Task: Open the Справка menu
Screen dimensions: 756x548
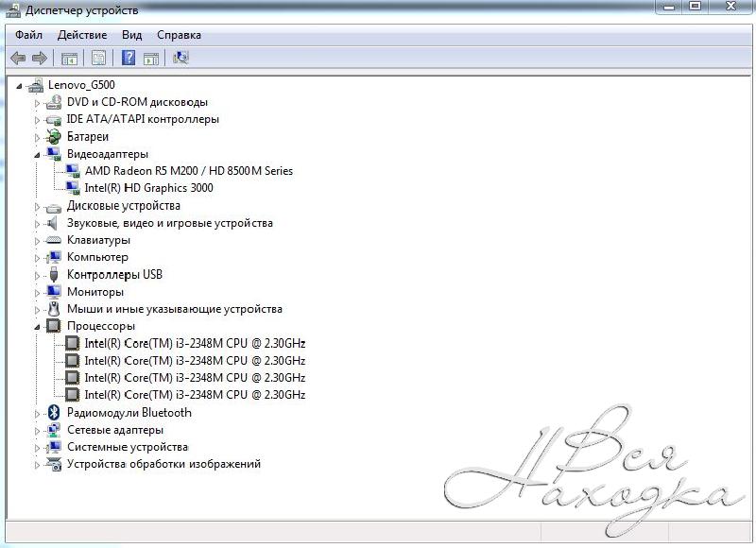Action: (x=179, y=35)
